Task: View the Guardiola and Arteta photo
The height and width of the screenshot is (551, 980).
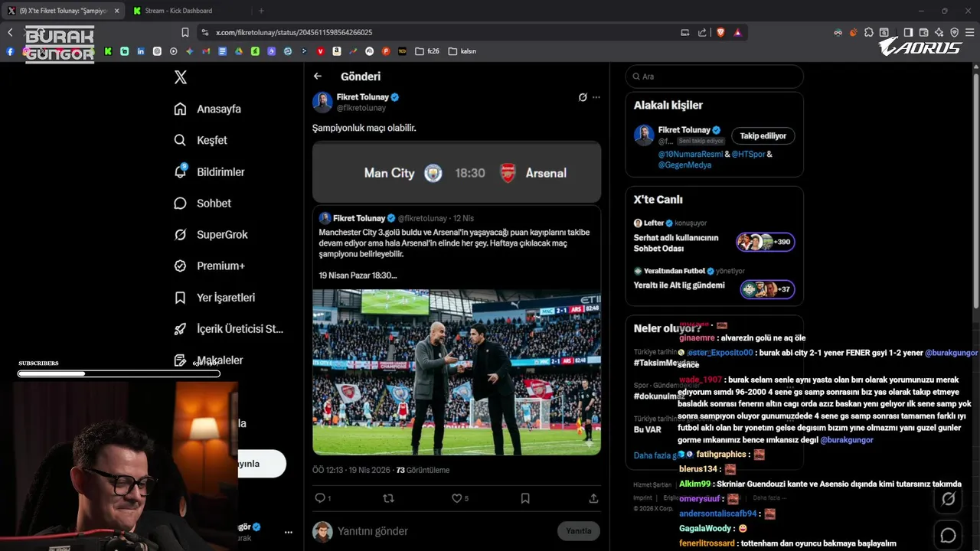Action: tap(456, 372)
